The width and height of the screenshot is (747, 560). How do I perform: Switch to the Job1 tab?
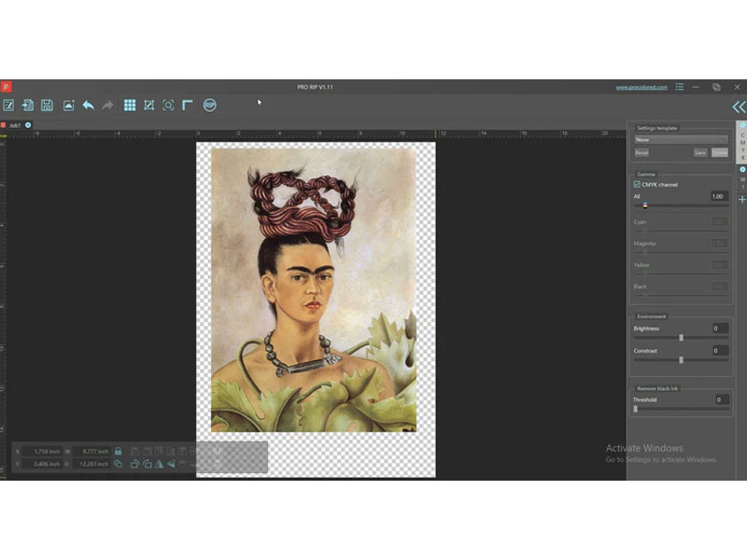pyautogui.click(x=15, y=124)
